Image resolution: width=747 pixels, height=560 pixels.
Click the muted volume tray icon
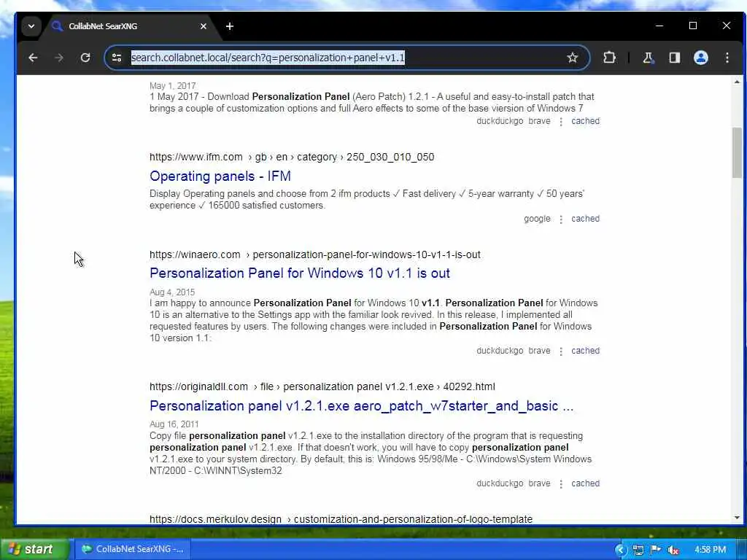(673, 550)
